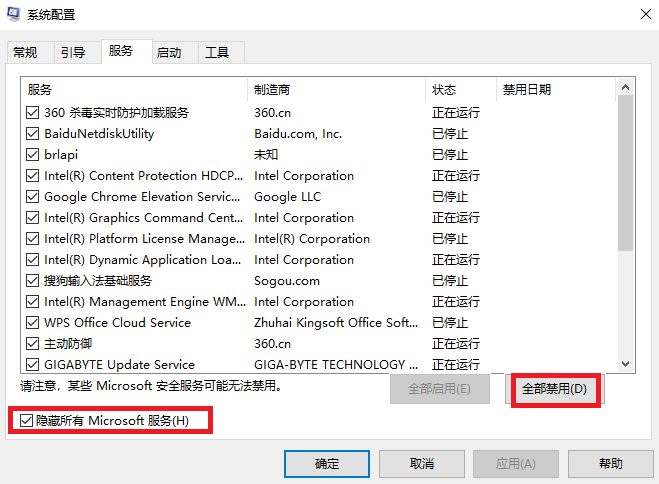Sort services by 制造商 column header
This screenshot has width=659, height=484.
click(x=336, y=90)
